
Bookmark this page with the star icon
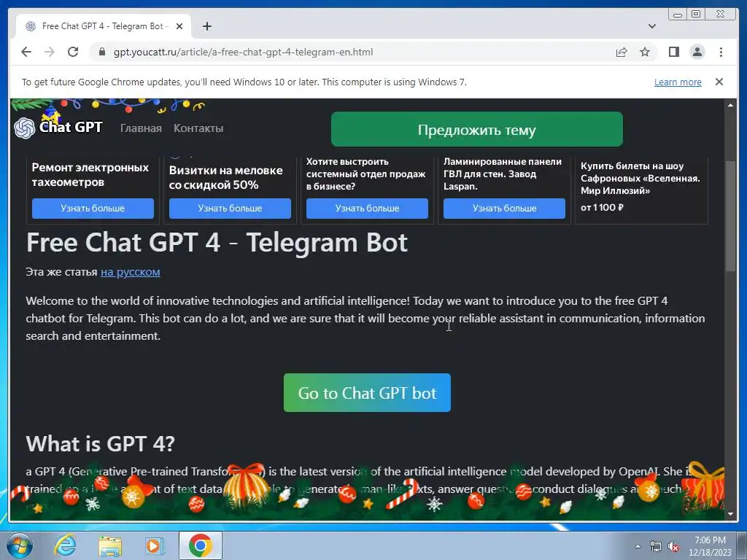(645, 52)
